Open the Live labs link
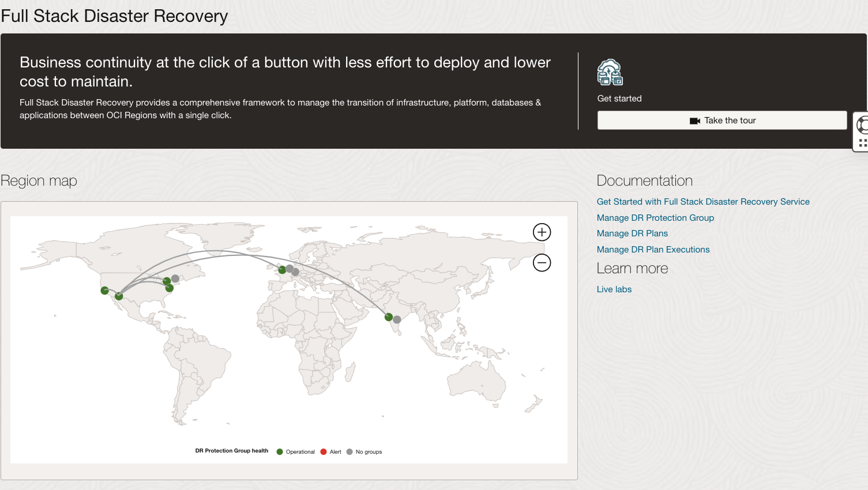The height and width of the screenshot is (490, 868). [614, 289]
